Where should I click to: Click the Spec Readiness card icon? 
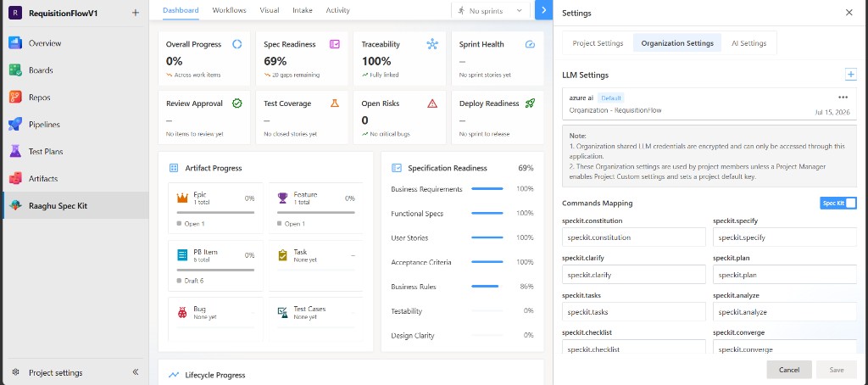tap(334, 44)
